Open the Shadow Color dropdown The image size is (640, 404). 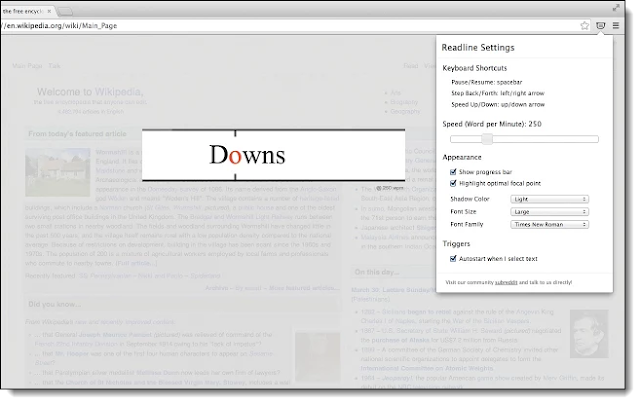(549, 199)
